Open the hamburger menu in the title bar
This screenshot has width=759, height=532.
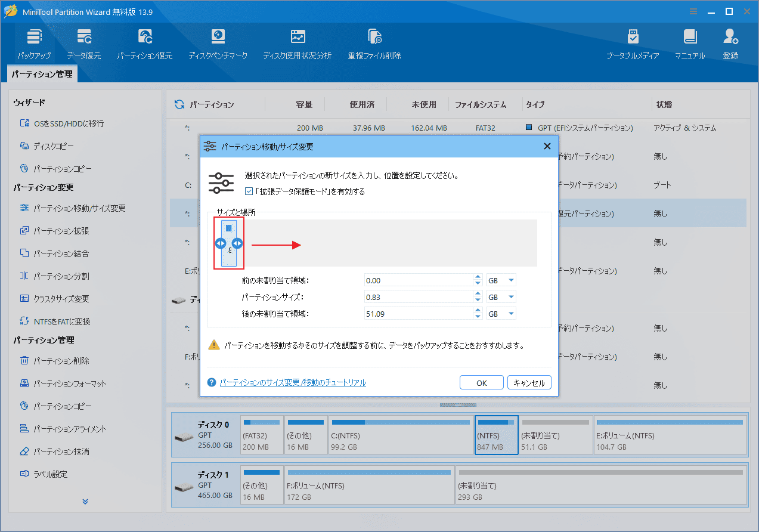click(693, 11)
